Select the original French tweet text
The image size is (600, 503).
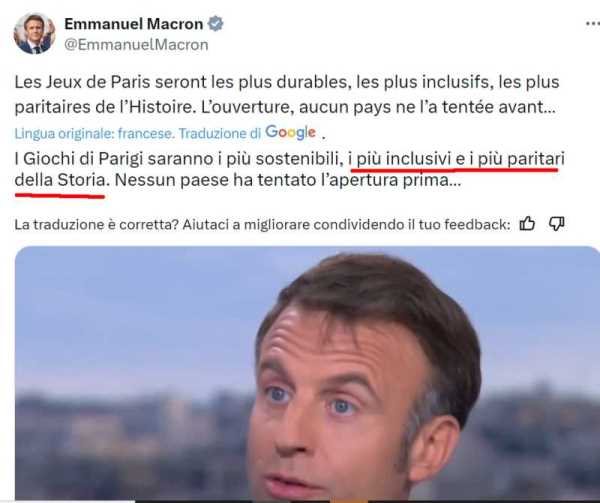click(x=287, y=94)
